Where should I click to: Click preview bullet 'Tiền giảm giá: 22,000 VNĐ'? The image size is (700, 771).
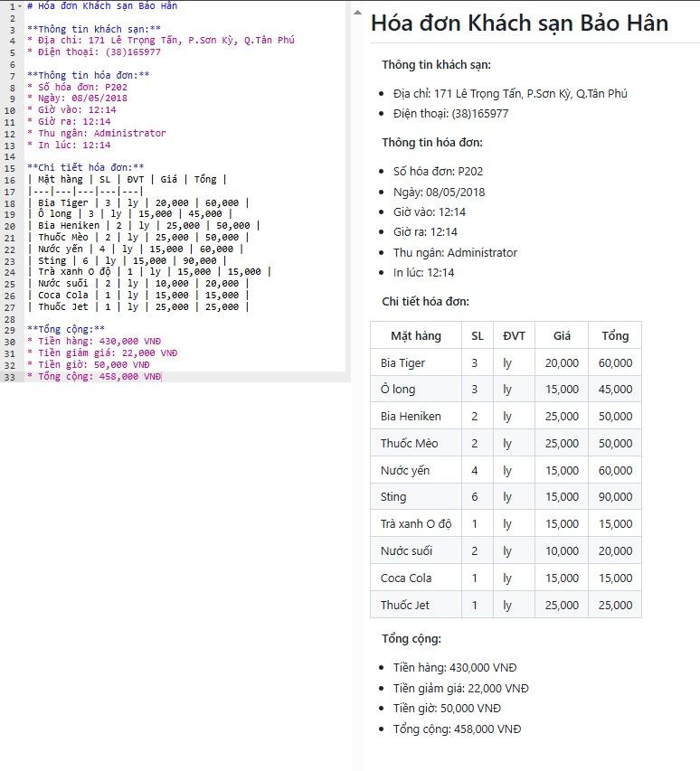pyautogui.click(x=460, y=689)
